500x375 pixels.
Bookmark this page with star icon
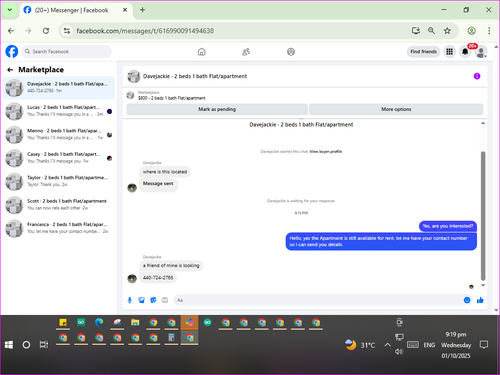447,31
